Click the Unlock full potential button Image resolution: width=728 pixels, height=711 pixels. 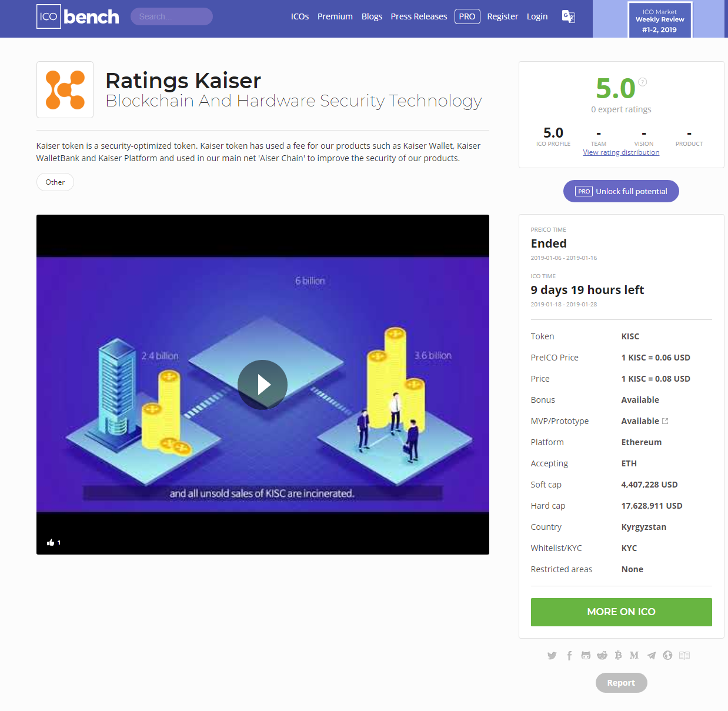pos(621,191)
